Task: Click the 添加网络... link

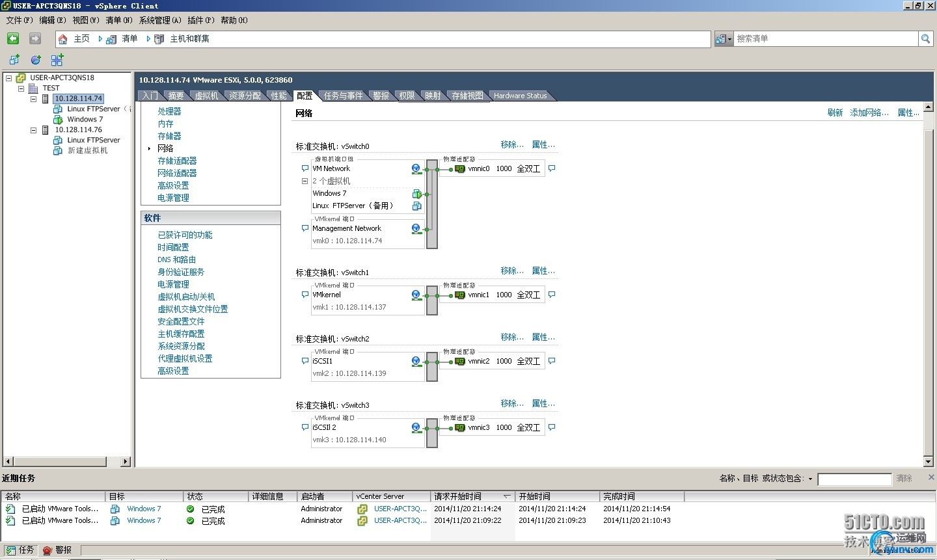Action: coord(869,113)
